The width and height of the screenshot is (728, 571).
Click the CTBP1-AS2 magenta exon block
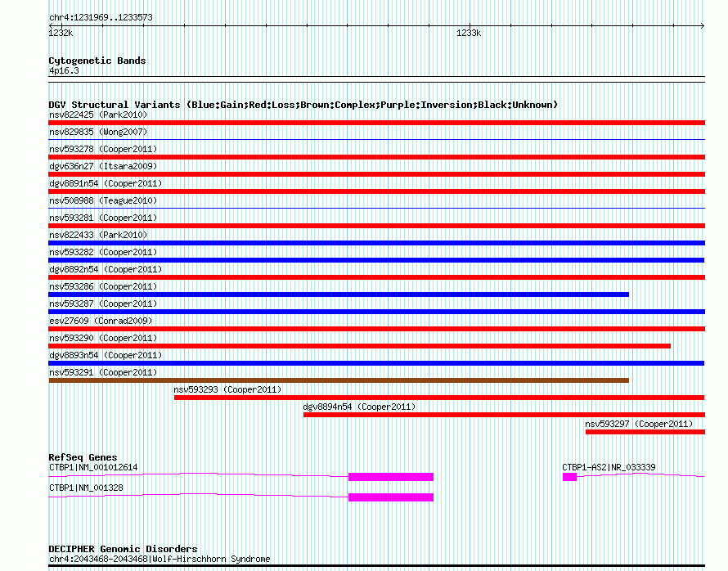pyautogui.click(x=569, y=477)
